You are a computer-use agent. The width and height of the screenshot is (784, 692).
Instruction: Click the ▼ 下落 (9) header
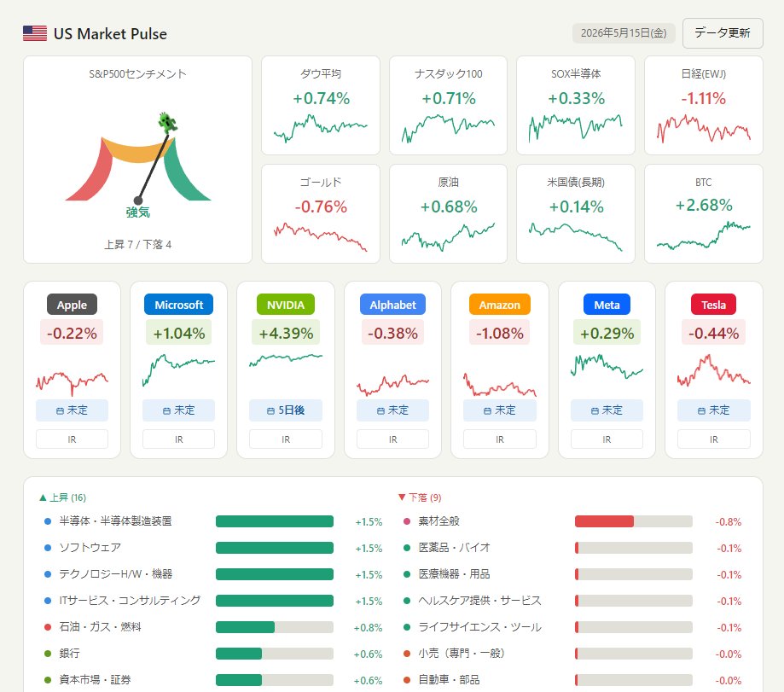coord(420,497)
